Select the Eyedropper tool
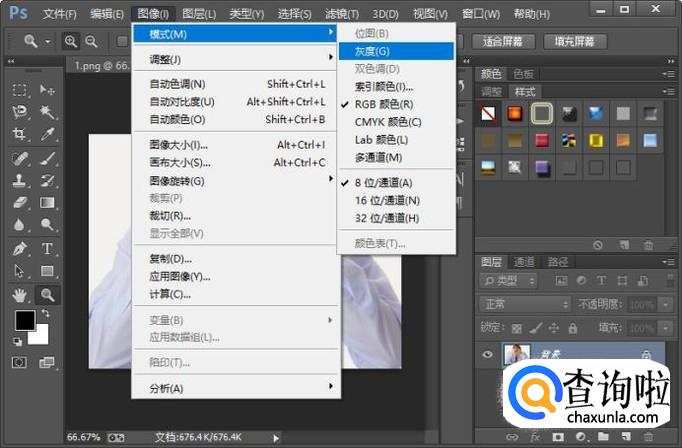682x448 pixels. pyautogui.click(x=46, y=135)
